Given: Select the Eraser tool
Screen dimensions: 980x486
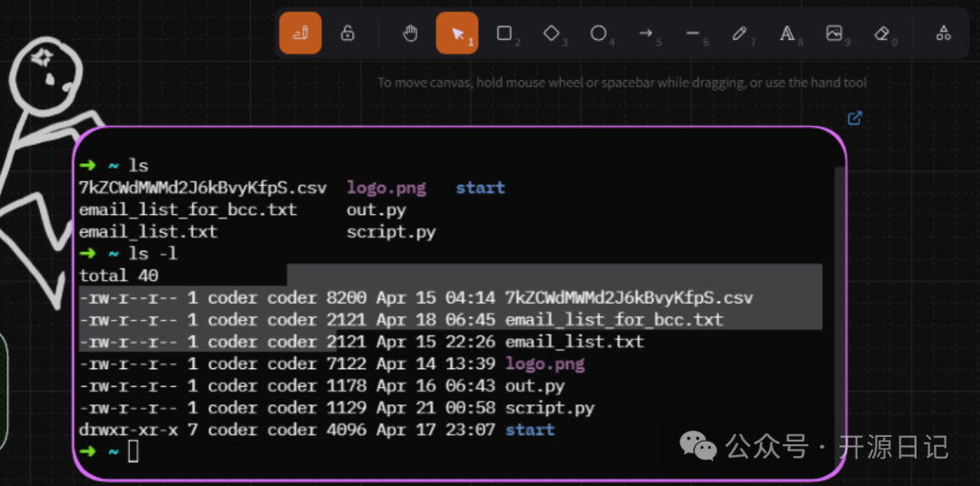Looking at the screenshot, I should (x=882, y=34).
